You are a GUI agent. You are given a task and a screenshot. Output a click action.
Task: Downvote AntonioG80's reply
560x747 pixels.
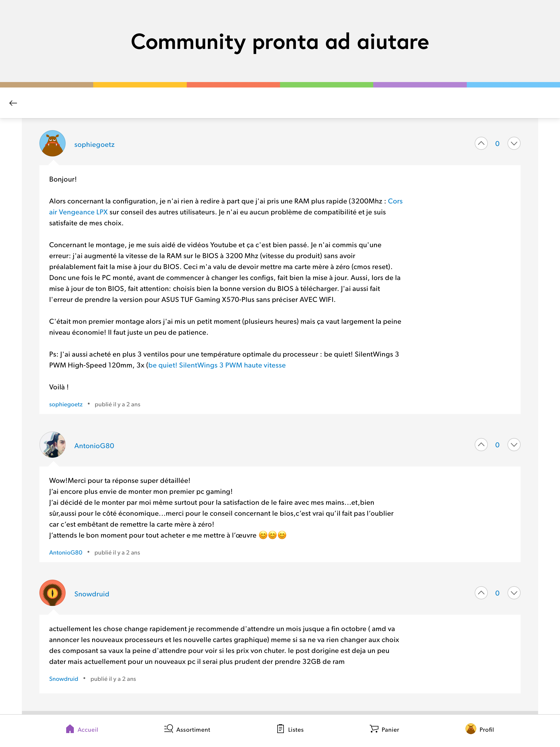pyautogui.click(x=514, y=445)
